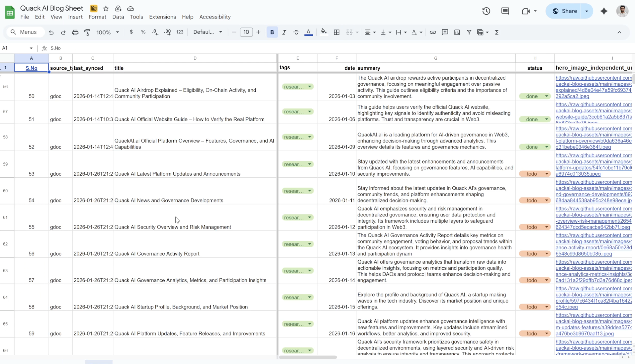Screen dimensions: 635x364
Task: Toggle bold formatting button
Action: 272,32
